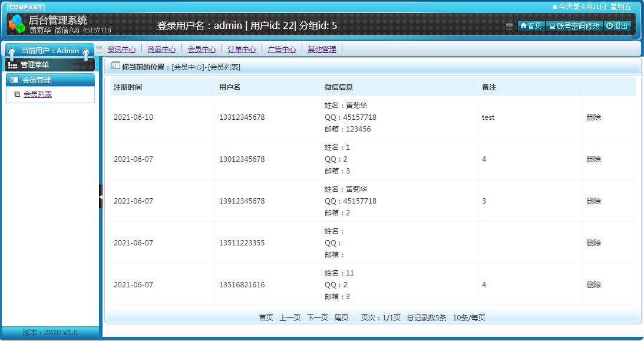Select username 13912345678
The width and height of the screenshot is (644, 341).
242,201
